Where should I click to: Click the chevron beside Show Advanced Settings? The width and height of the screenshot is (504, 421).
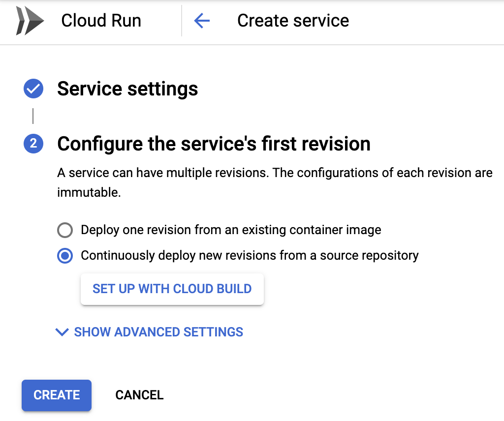(62, 332)
